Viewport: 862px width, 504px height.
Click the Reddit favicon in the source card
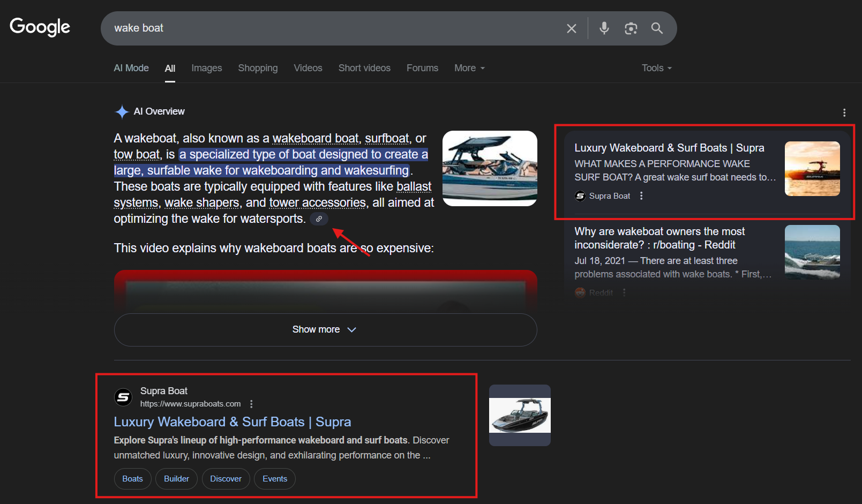(x=580, y=292)
